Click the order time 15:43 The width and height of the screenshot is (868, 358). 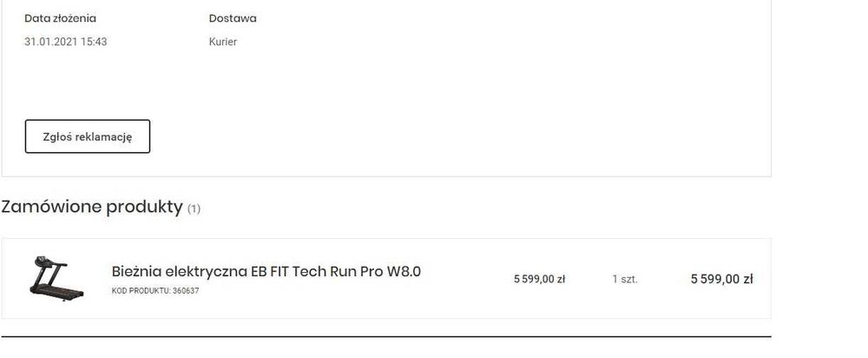(x=94, y=42)
